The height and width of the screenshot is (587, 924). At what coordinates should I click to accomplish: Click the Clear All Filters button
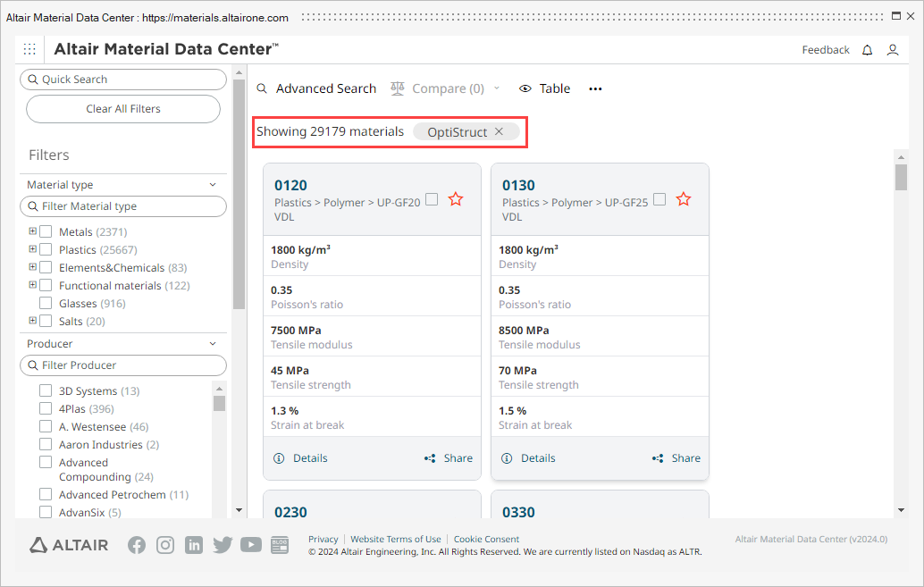(123, 109)
